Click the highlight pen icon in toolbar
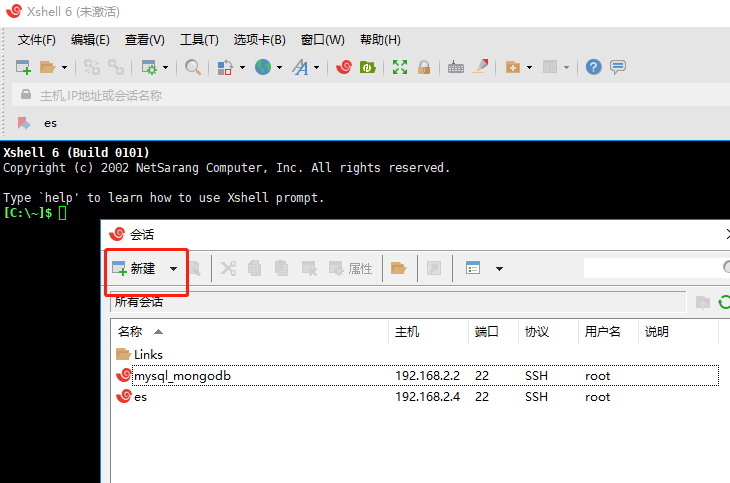 (x=480, y=67)
